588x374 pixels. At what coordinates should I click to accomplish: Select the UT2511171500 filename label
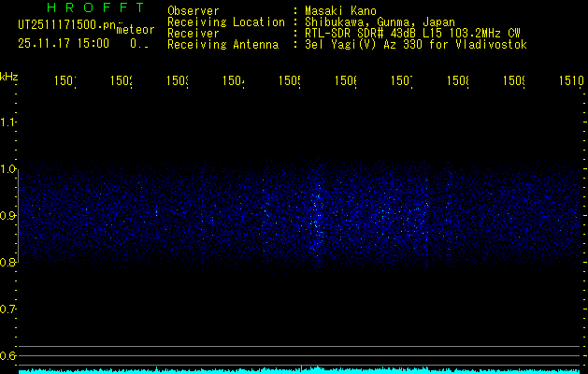click(65, 25)
